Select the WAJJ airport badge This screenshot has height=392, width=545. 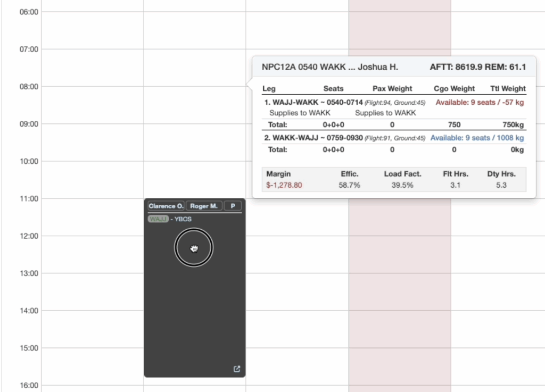point(158,219)
